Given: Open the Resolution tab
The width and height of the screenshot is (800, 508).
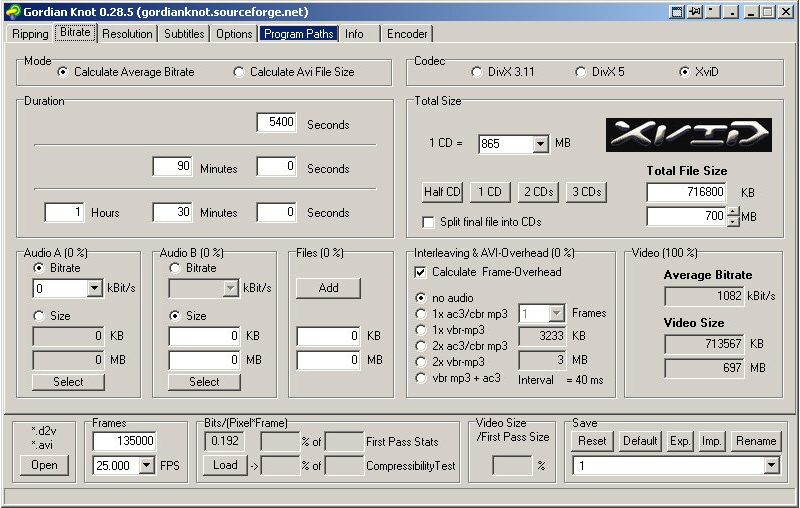Looking at the screenshot, I should [x=127, y=34].
